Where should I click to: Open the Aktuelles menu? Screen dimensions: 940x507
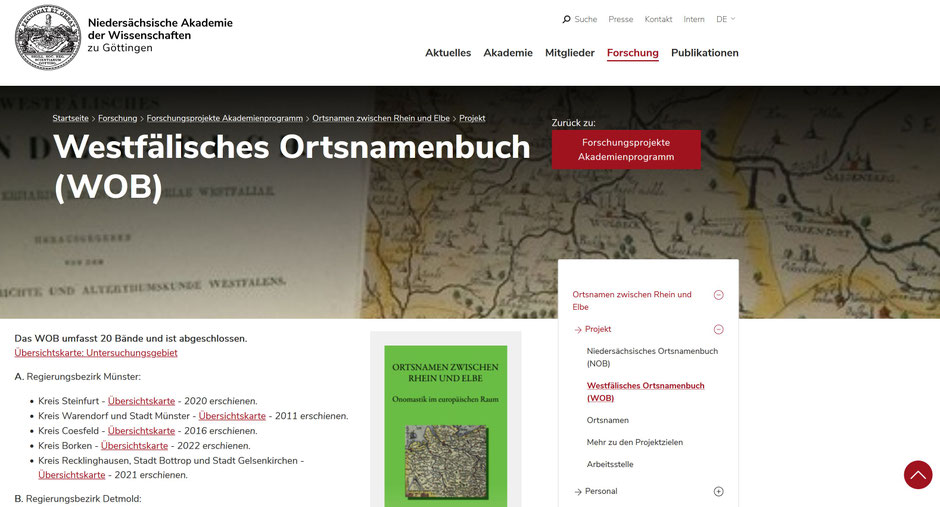(448, 53)
